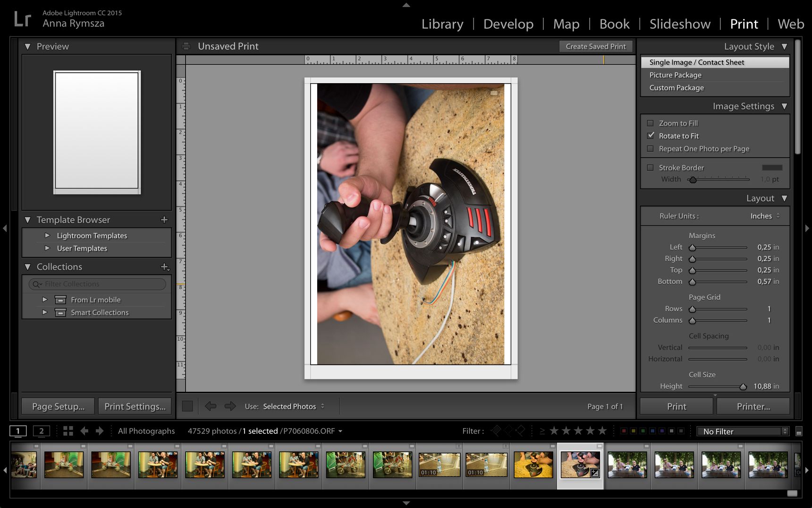The image size is (812, 508).
Task: Collapse the Image Settings panel
Action: (x=784, y=106)
